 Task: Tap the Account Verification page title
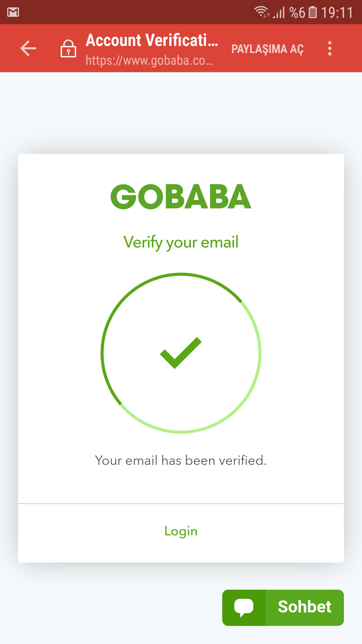coord(152,40)
